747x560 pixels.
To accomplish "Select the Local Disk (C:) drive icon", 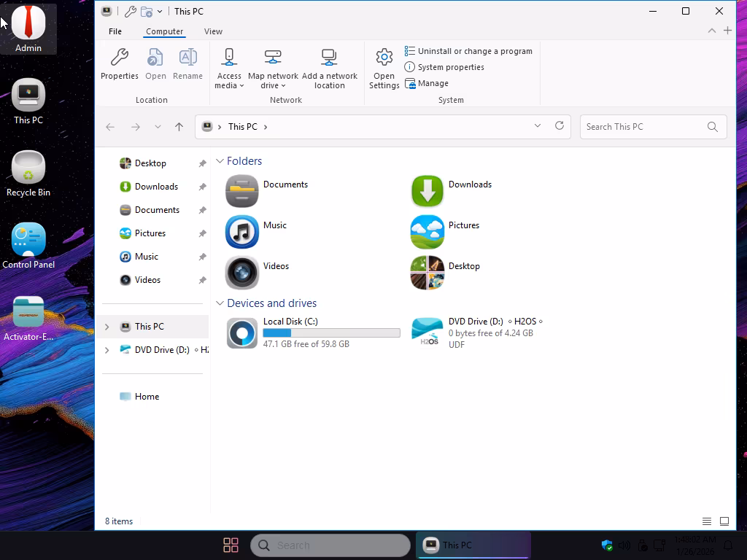I will (x=241, y=333).
